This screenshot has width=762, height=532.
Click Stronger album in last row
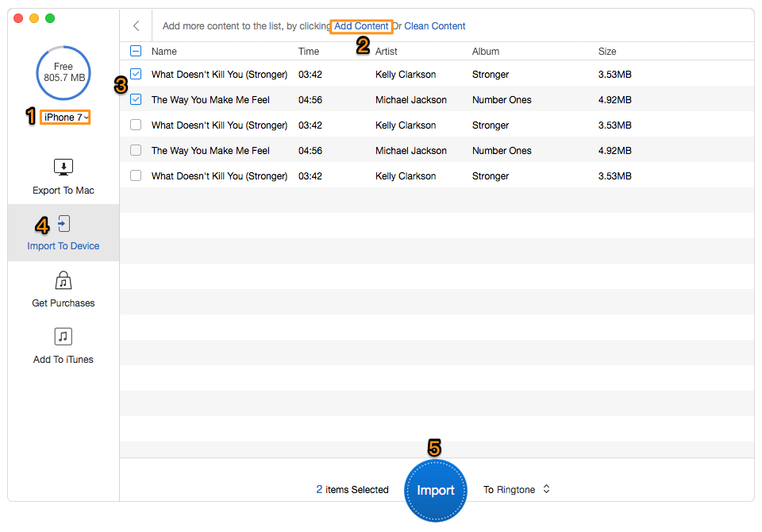click(491, 176)
